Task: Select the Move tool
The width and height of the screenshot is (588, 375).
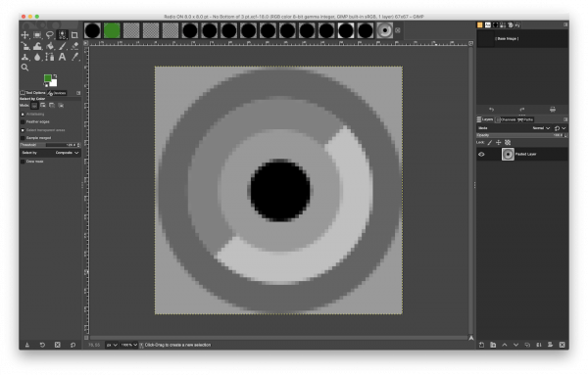Action: click(24, 35)
